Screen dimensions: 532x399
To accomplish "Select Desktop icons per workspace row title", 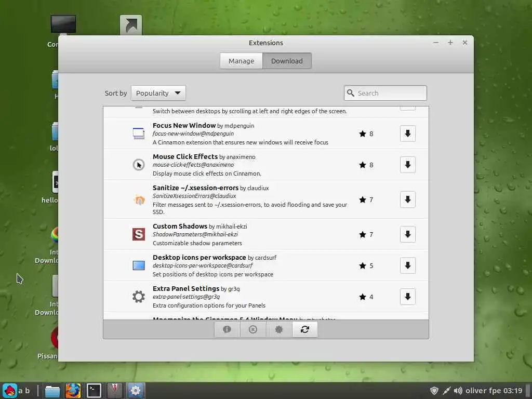I will tap(199, 257).
